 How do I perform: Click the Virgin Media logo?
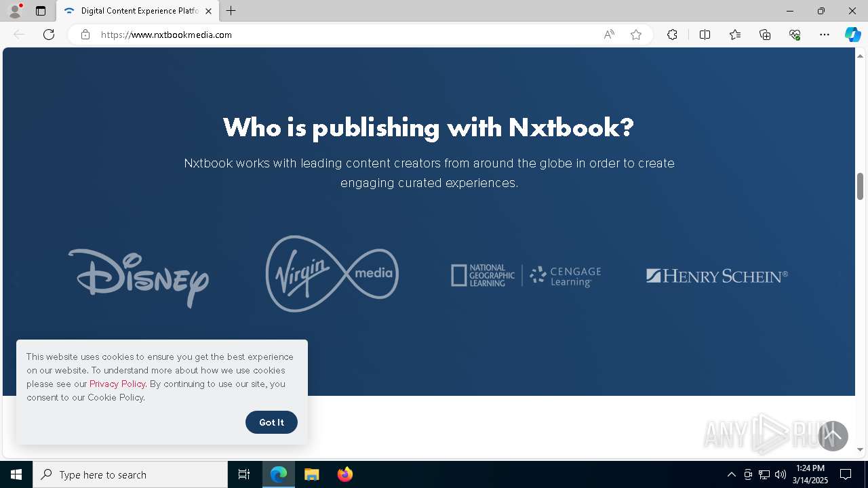[332, 274]
